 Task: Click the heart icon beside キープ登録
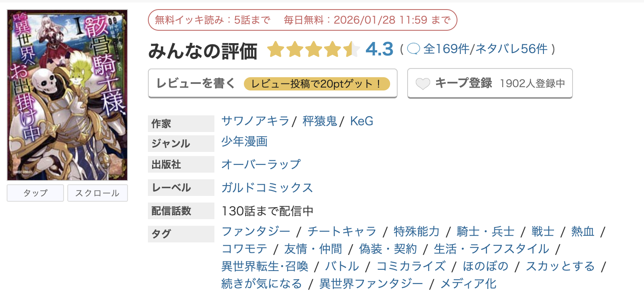[423, 84]
